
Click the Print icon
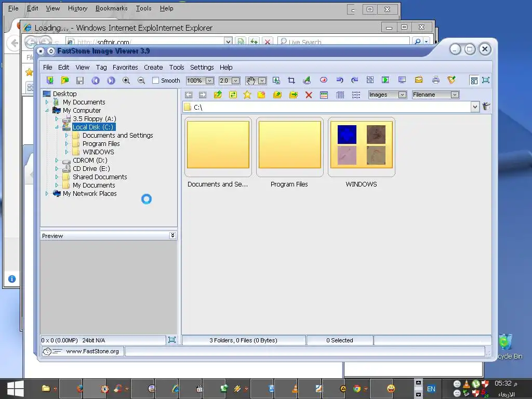point(436,80)
